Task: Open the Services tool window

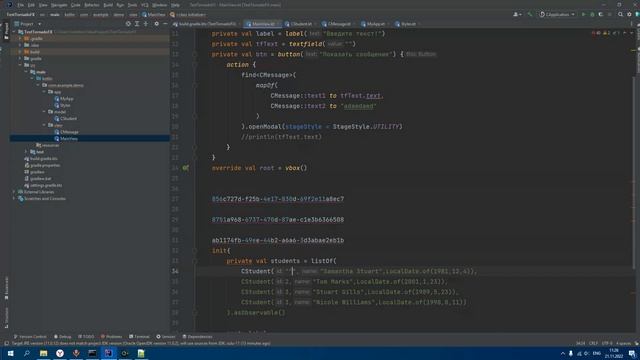Action: [166, 337]
